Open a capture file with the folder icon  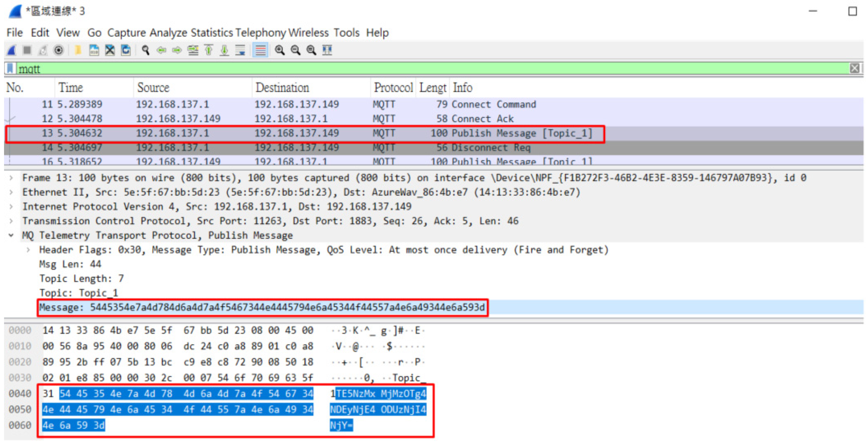coord(78,50)
